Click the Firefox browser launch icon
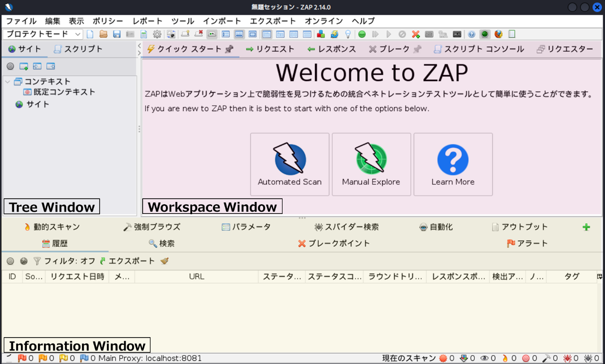The image size is (605, 364). pyautogui.click(x=498, y=34)
